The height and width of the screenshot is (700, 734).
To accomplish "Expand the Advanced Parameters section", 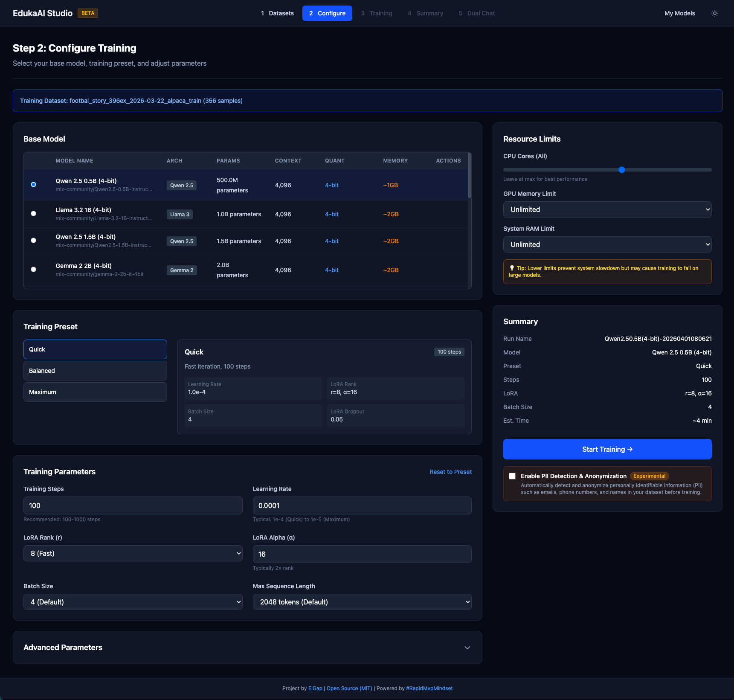I will pyautogui.click(x=247, y=648).
